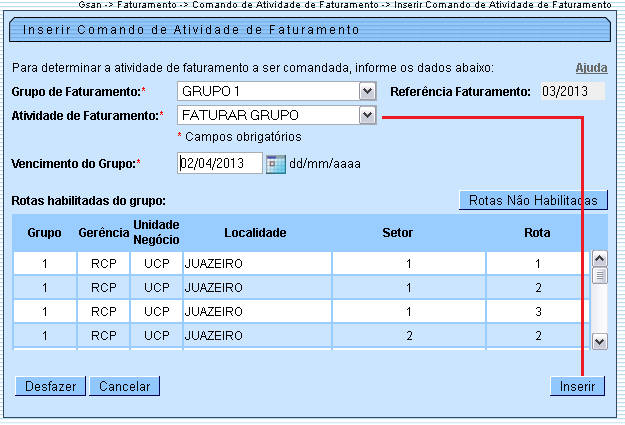Click RCP in the Rota 1 row
Viewport: 625px width, 425px height.
(x=104, y=264)
